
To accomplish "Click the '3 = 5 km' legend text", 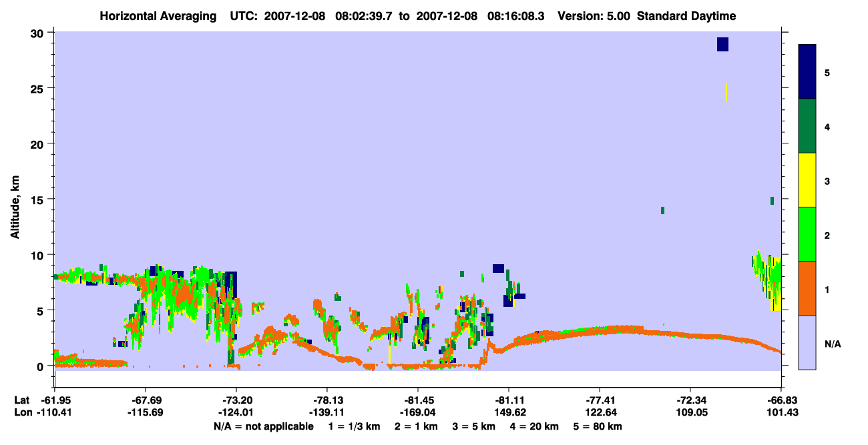I will [474, 426].
